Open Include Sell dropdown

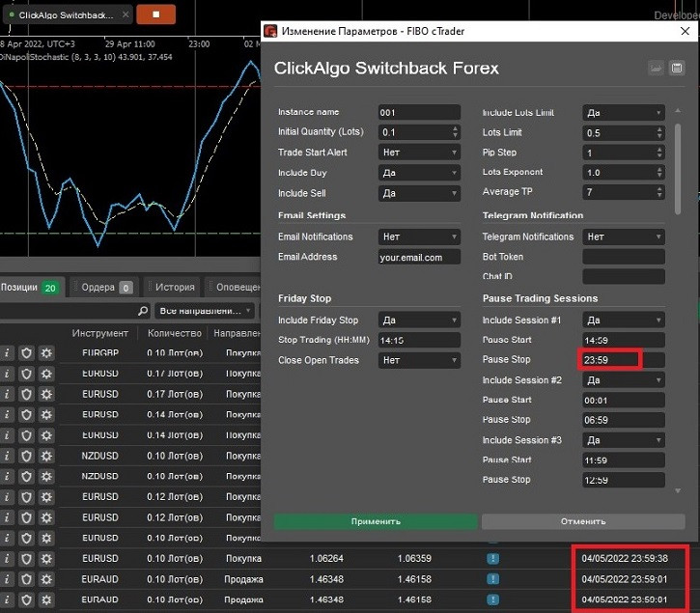[x=419, y=193]
